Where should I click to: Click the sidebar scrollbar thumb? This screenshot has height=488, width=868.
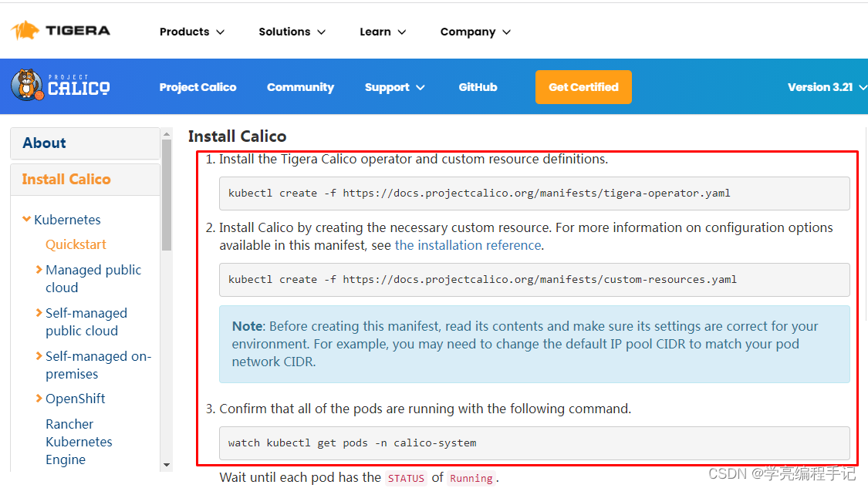(167, 195)
